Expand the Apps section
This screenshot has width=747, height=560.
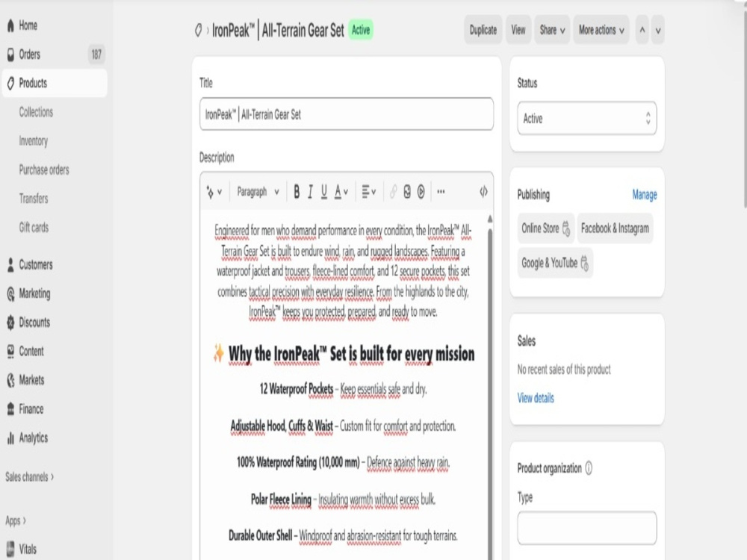click(x=16, y=520)
